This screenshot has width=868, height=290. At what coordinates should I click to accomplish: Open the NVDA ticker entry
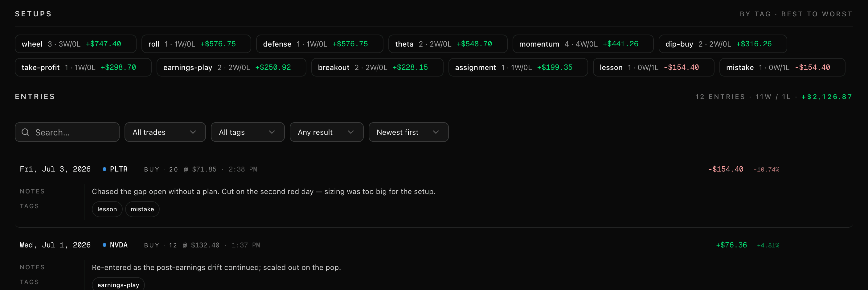[x=119, y=245]
